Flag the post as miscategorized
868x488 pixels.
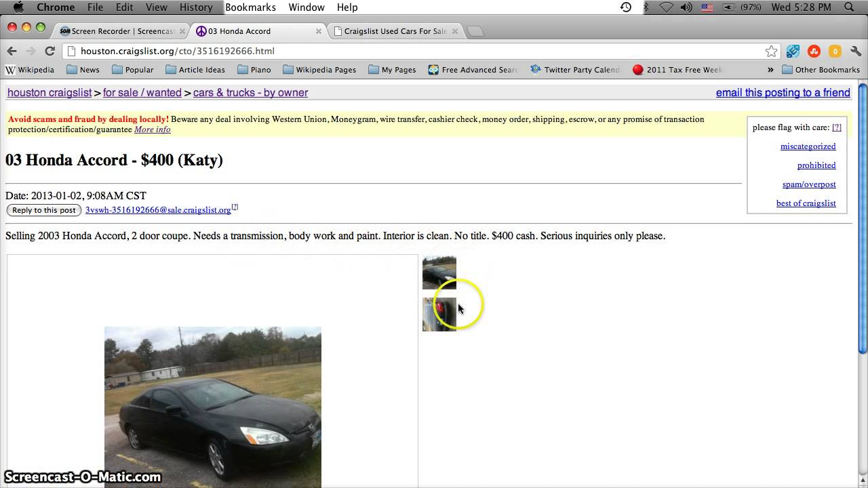(x=808, y=146)
